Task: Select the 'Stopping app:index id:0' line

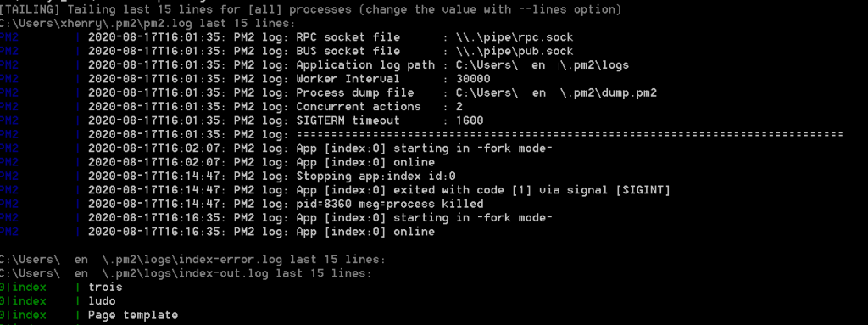Action: coord(272,177)
